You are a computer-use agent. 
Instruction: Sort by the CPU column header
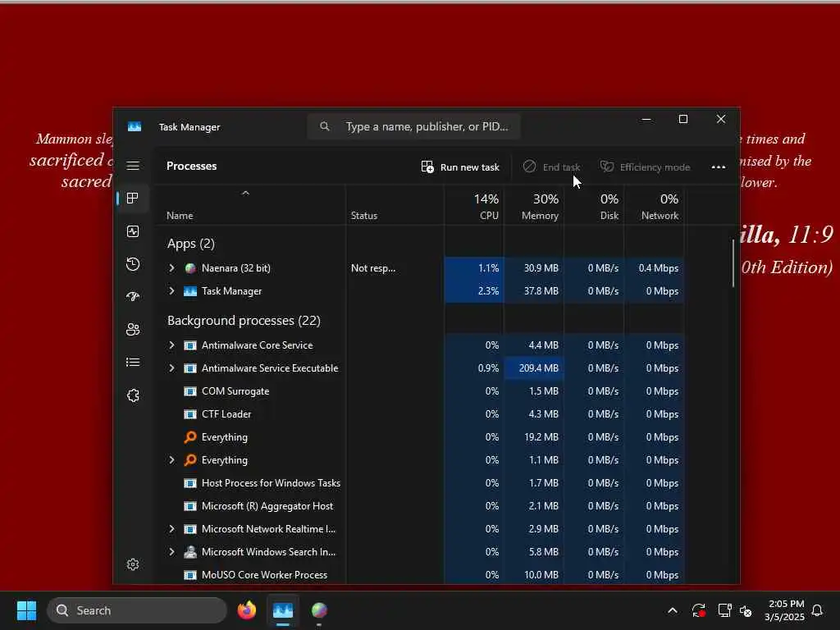pos(473,206)
